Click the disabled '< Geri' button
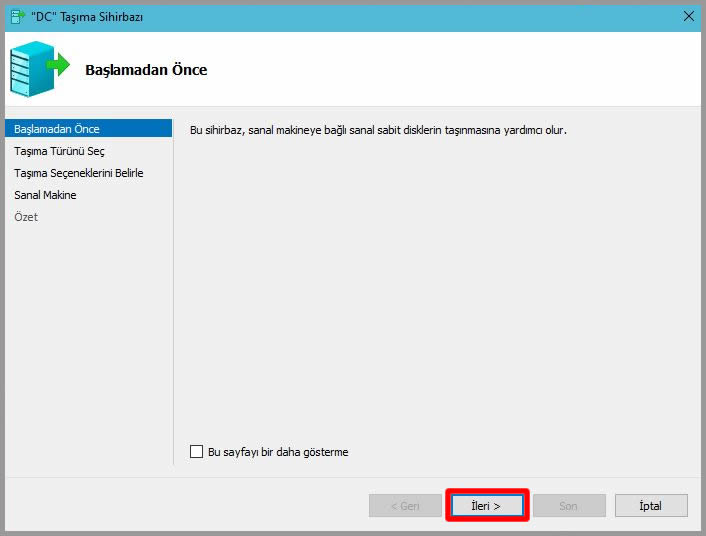The image size is (706, 536). pyautogui.click(x=405, y=506)
